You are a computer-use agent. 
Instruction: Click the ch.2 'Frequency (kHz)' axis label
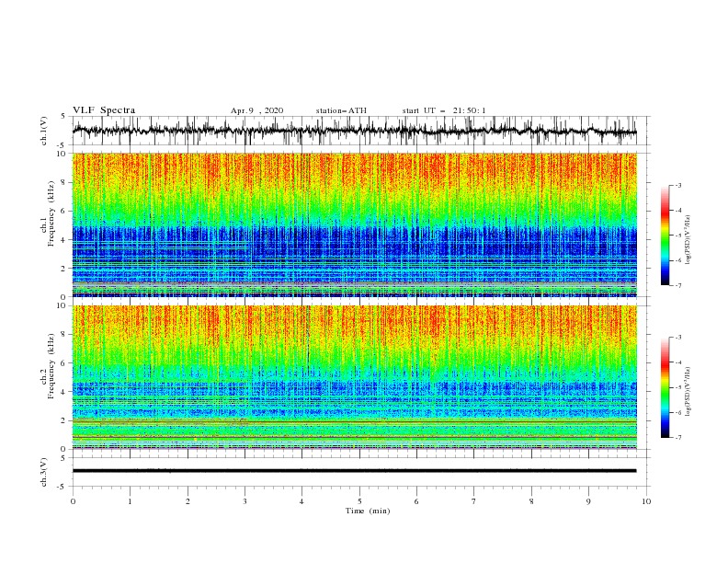(x=51, y=366)
